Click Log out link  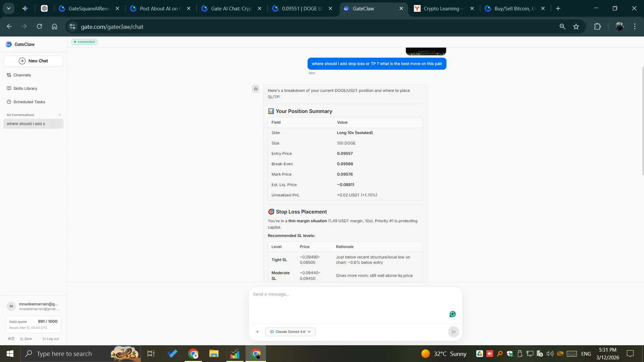[x=51, y=339]
